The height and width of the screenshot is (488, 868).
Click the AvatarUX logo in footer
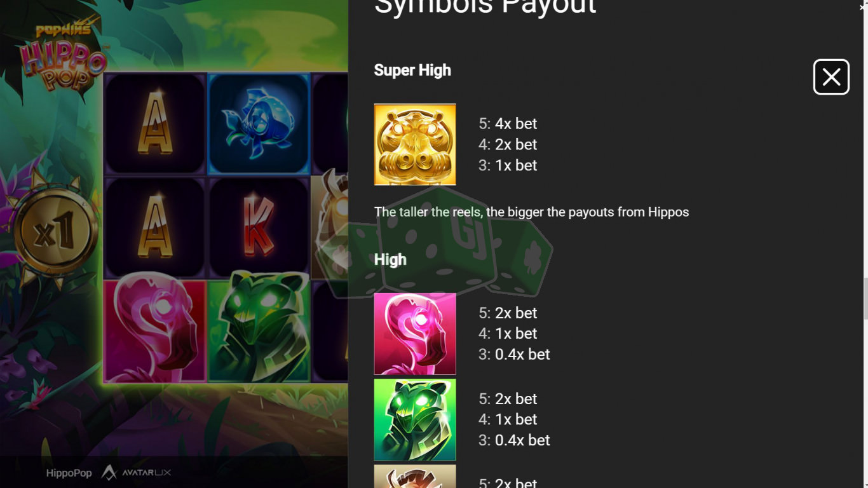pyautogui.click(x=137, y=473)
